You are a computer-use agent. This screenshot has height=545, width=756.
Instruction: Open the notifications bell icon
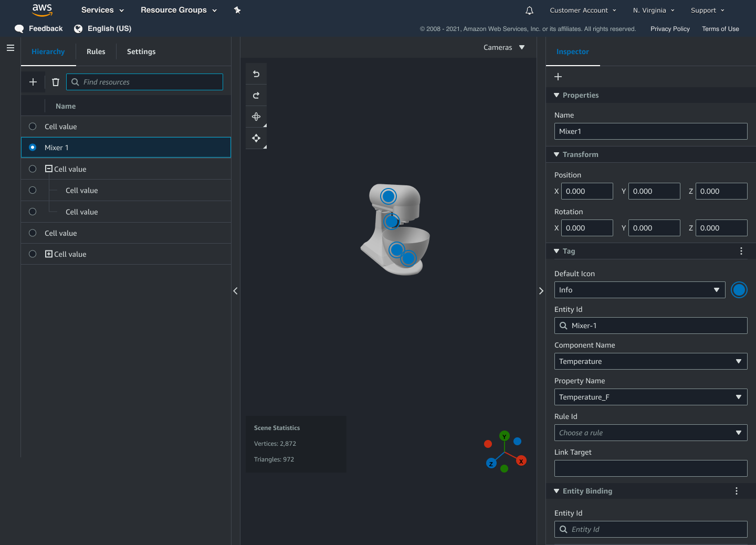pos(529,10)
